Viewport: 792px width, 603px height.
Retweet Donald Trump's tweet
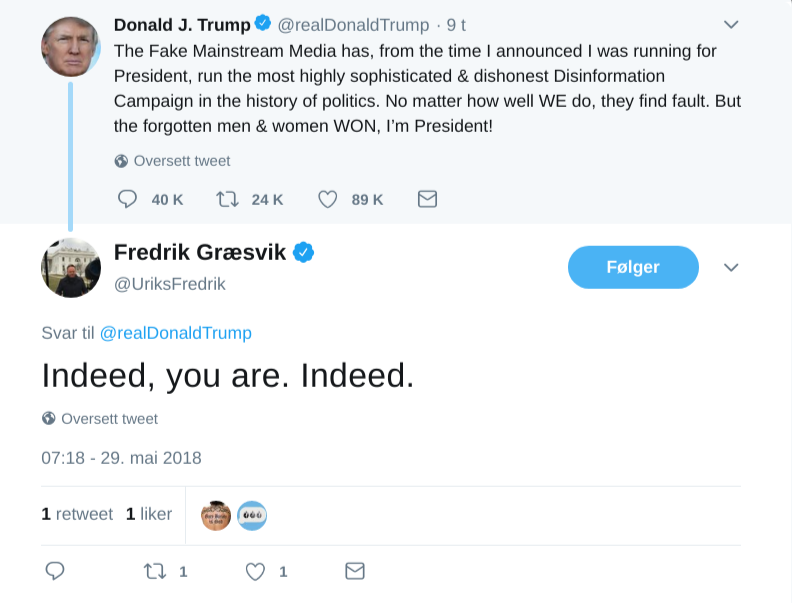coord(228,199)
